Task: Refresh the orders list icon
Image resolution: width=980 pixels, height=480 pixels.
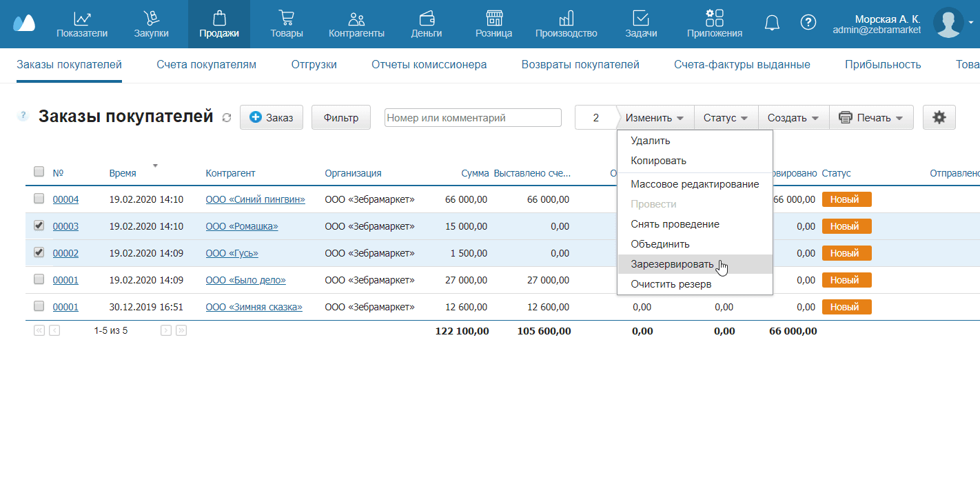Action: [x=227, y=119]
